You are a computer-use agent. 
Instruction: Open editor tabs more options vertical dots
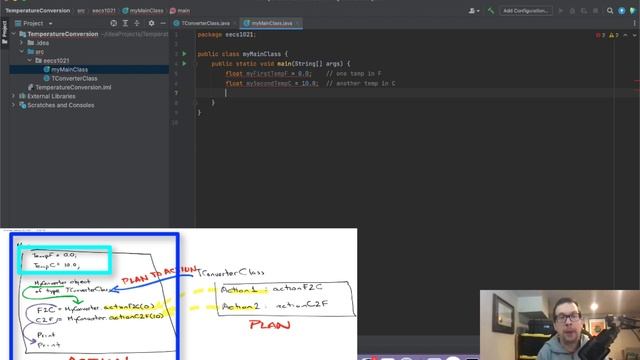pos(635,23)
